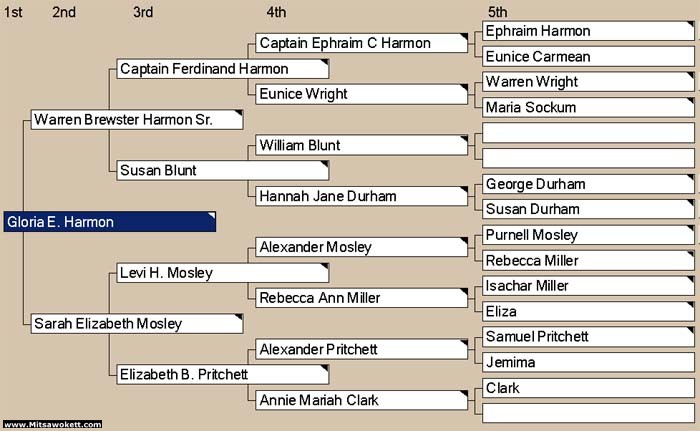700x431 pixels.
Task: Click the corner triangle on Eunice Wright's box
Action: 464,89
